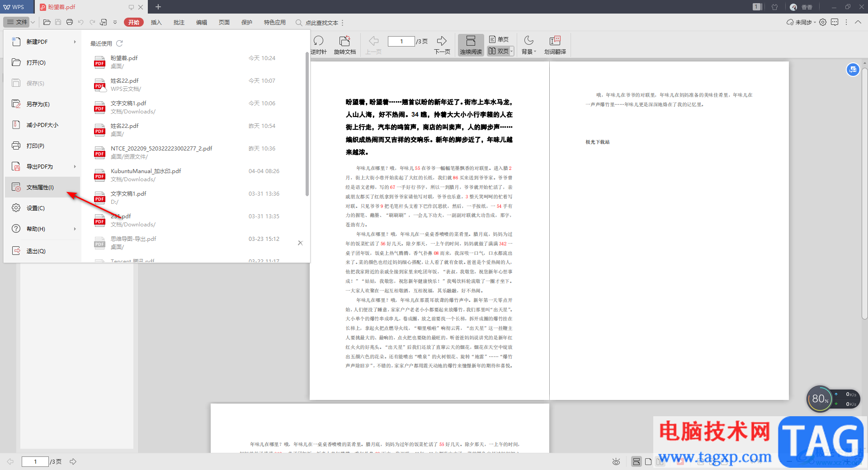Click the save icon in quick toolbar
This screenshot has height=470, width=868.
pos(58,22)
